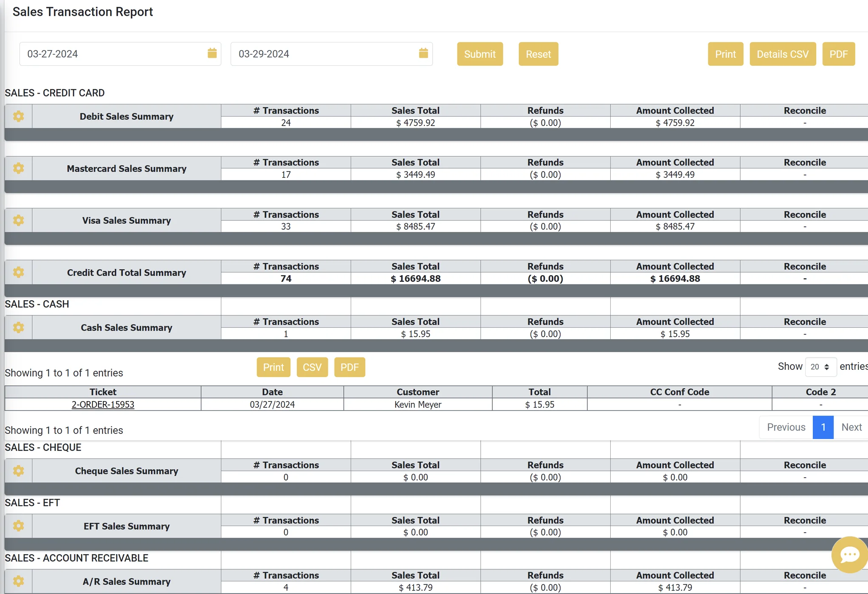Go to the Next page
This screenshot has width=868, height=594.
[851, 427]
